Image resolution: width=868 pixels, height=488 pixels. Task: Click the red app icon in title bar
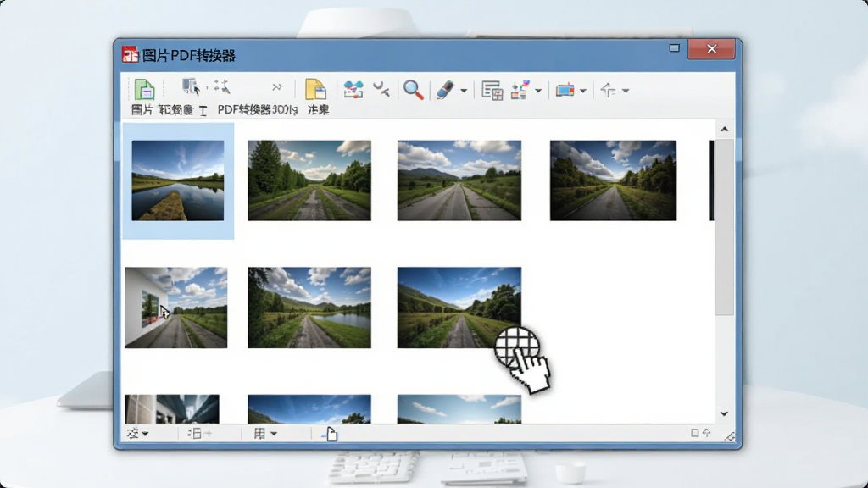(130, 54)
